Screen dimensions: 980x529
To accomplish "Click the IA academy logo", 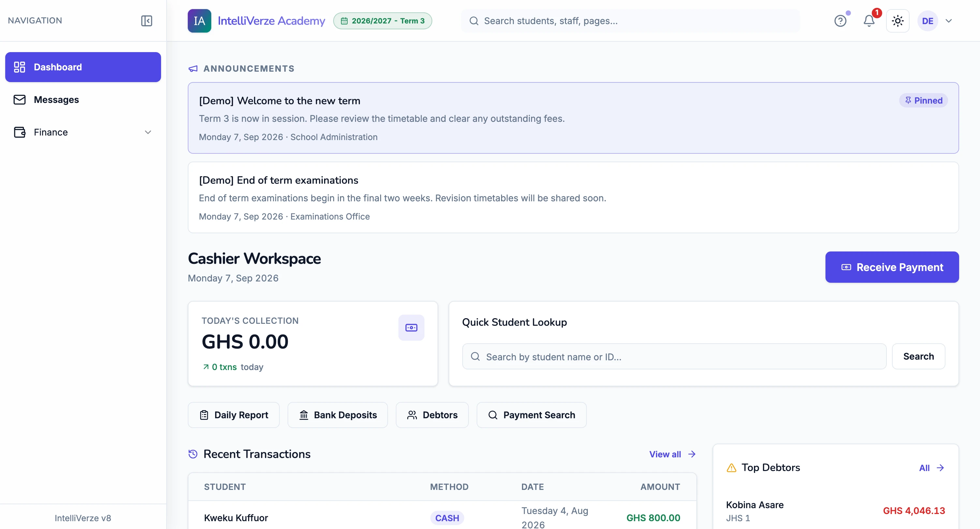I will pos(199,21).
